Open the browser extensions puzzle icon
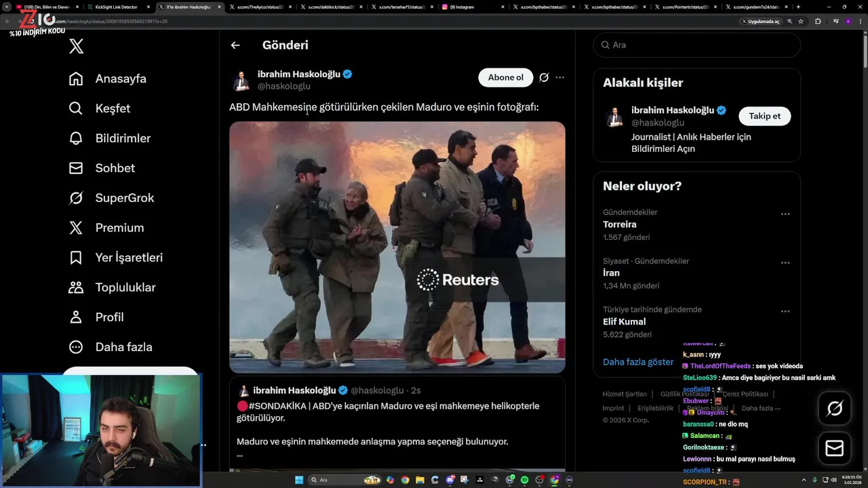The width and height of the screenshot is (868, 488). click(x=818, y=21)
